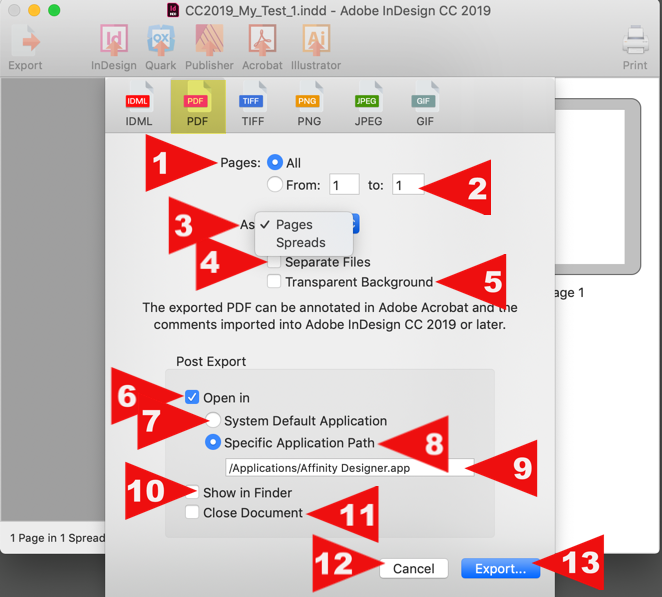
Task: Select the All pages radio button
Action: click(275, 163)
